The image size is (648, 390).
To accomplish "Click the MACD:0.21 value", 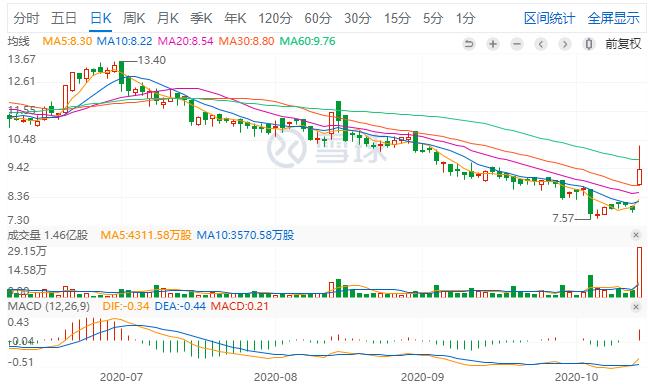I will pyautogui.click(x=240, y=307).
